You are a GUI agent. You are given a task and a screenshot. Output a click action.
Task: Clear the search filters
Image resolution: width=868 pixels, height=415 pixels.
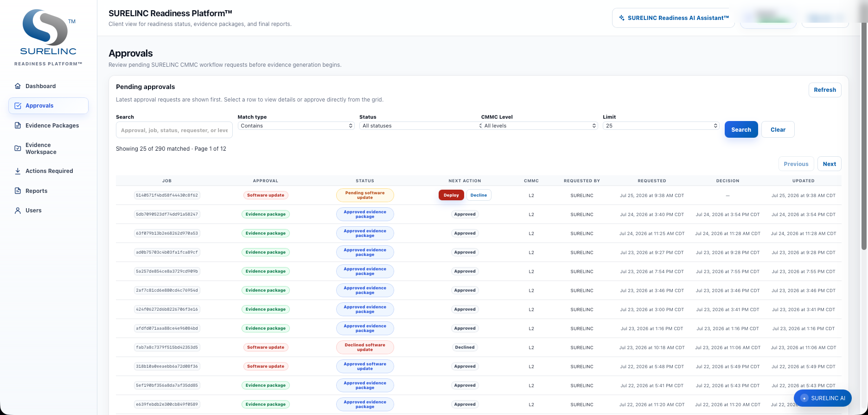click(x=778, y=129)
